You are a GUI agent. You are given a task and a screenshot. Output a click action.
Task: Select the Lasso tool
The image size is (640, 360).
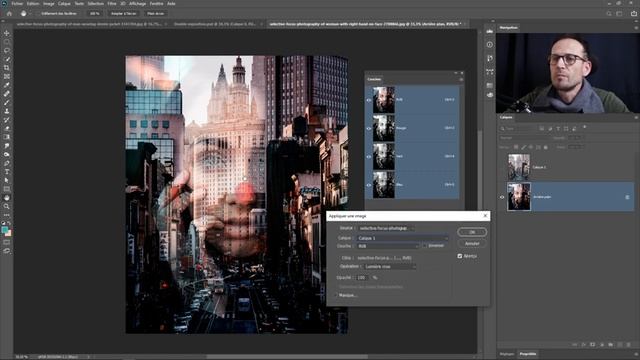pyautogui.click(x=7, y=50)
